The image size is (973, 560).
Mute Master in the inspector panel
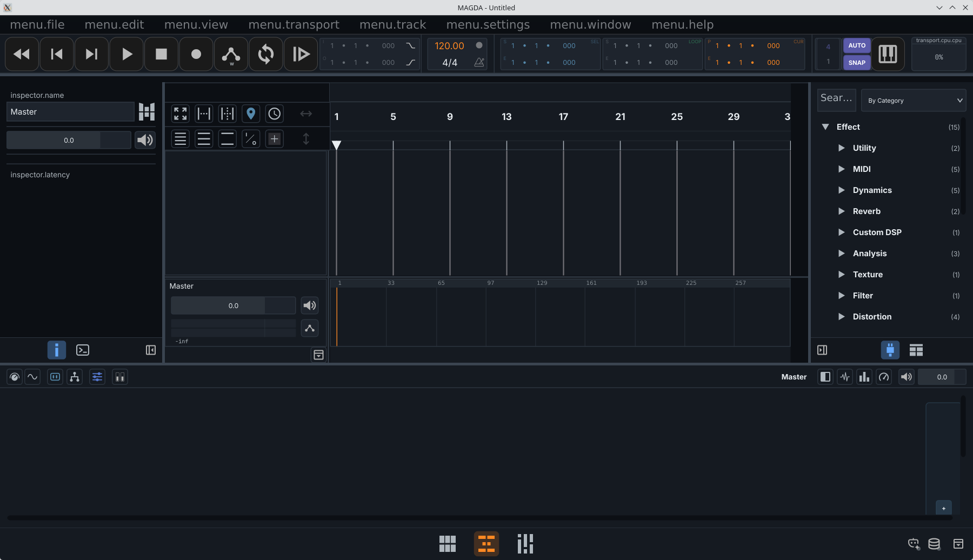click(x=145, y=141)
